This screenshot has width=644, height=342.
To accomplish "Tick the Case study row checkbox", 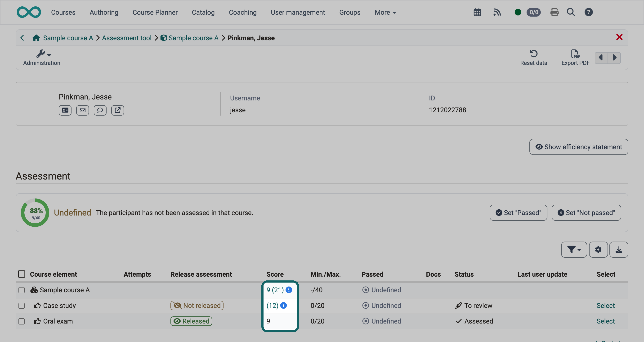I will [22, 306].
